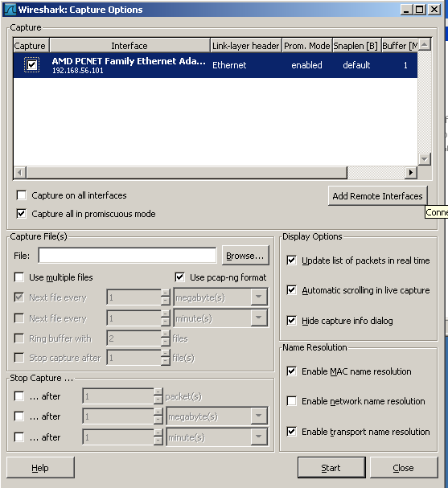
Task: Click the Buffer column header
Action: tap(400, 46)
